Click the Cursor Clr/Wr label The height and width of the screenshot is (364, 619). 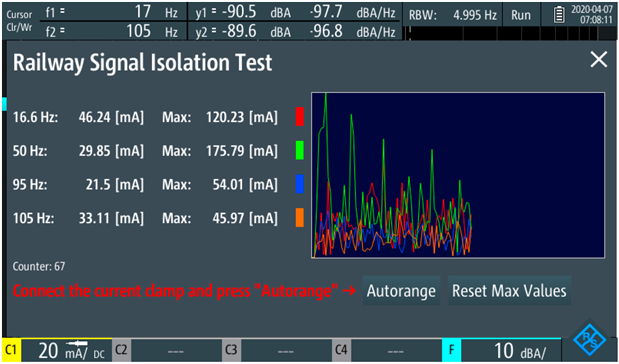[x=19, y=21]
